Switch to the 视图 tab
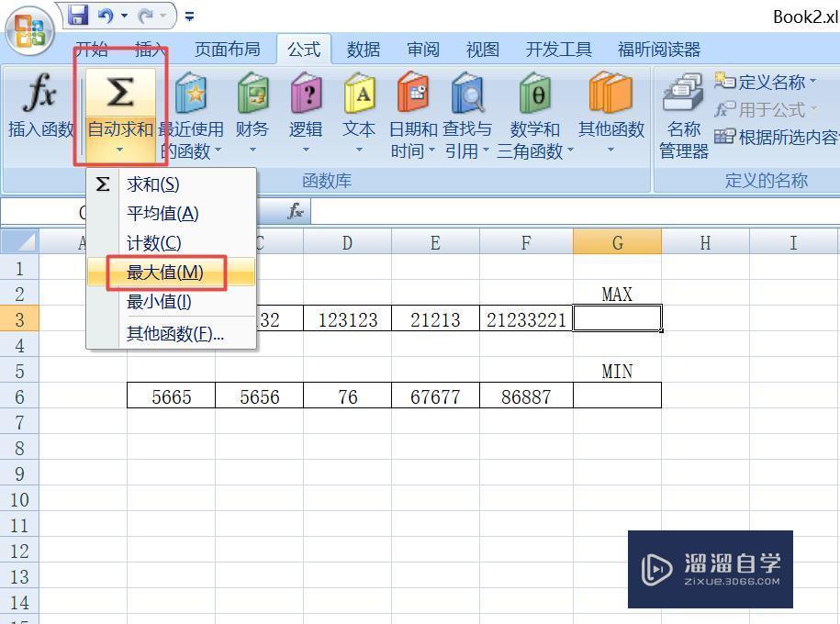 point(483,50)
